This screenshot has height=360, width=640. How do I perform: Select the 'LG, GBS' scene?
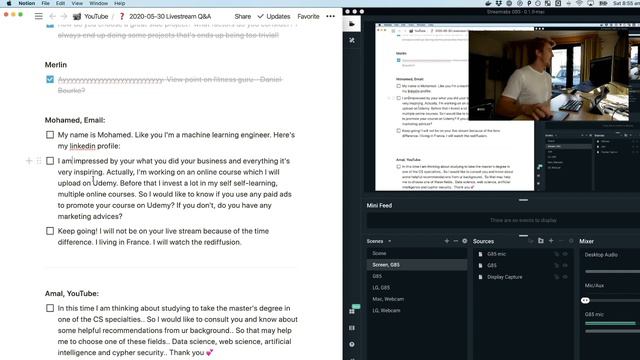(417, 287)
